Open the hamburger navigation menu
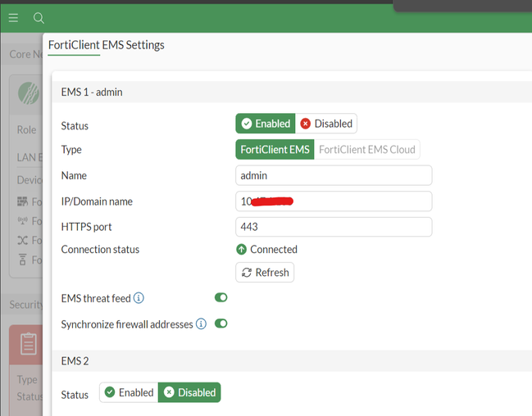The height and width of the screenshot is (416, 532). click(x=13, y=18)
